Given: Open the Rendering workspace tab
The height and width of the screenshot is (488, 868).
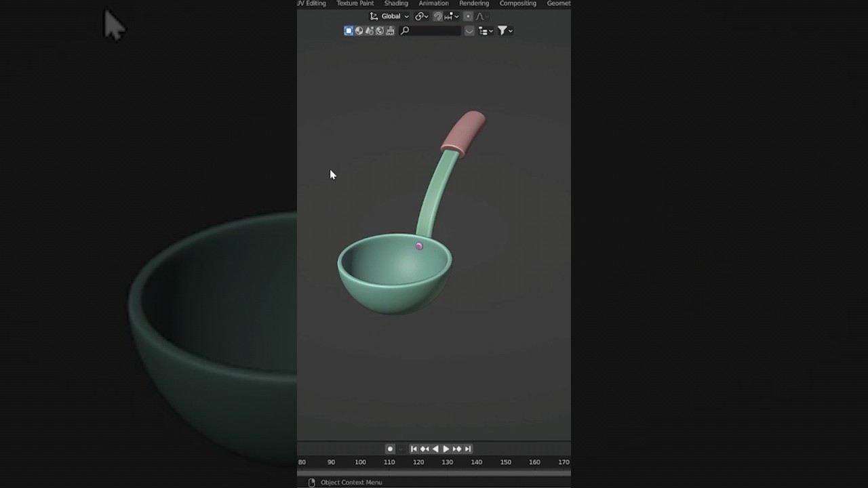Looking at the screenshot, I should [x=474, y=3].
